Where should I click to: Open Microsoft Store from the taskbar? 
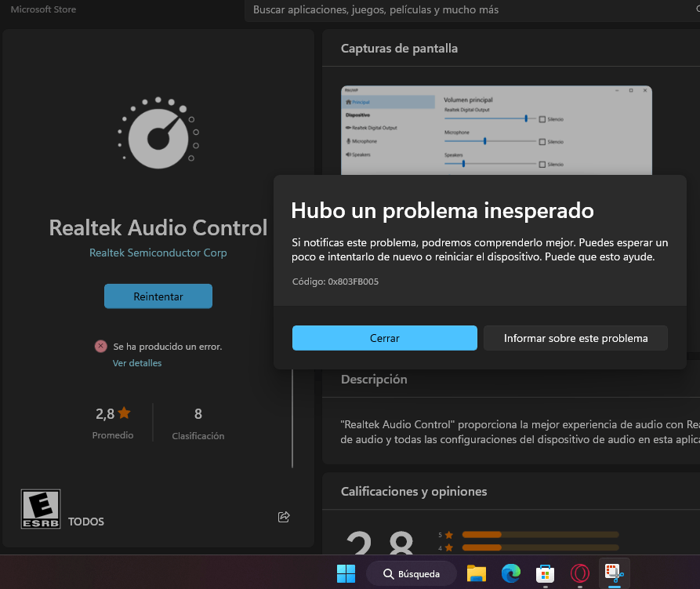[x=545, y=573]
